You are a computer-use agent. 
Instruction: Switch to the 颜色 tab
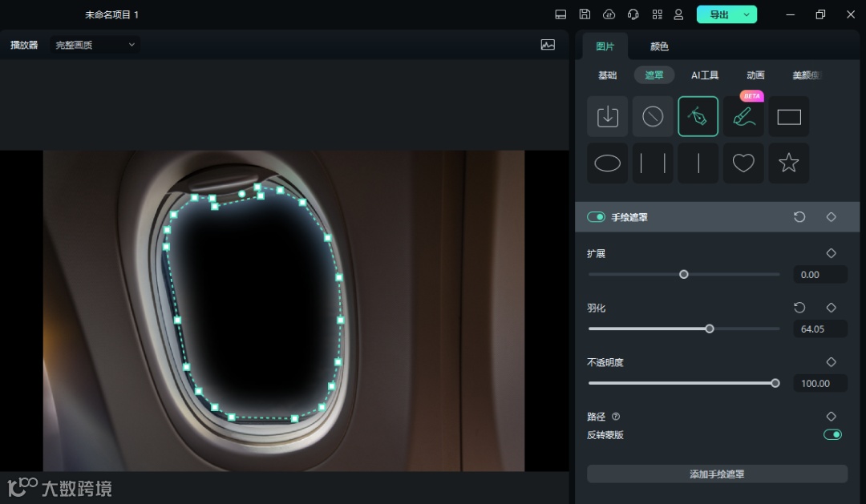(659, 46)
